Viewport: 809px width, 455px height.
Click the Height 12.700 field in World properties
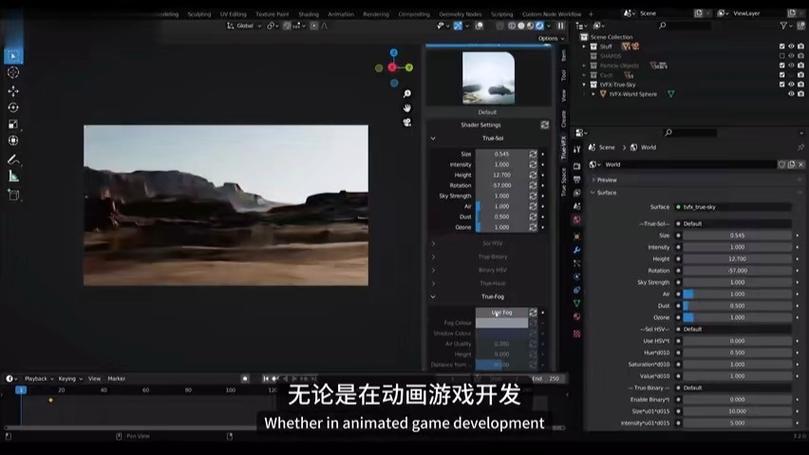tap(737, 259)
